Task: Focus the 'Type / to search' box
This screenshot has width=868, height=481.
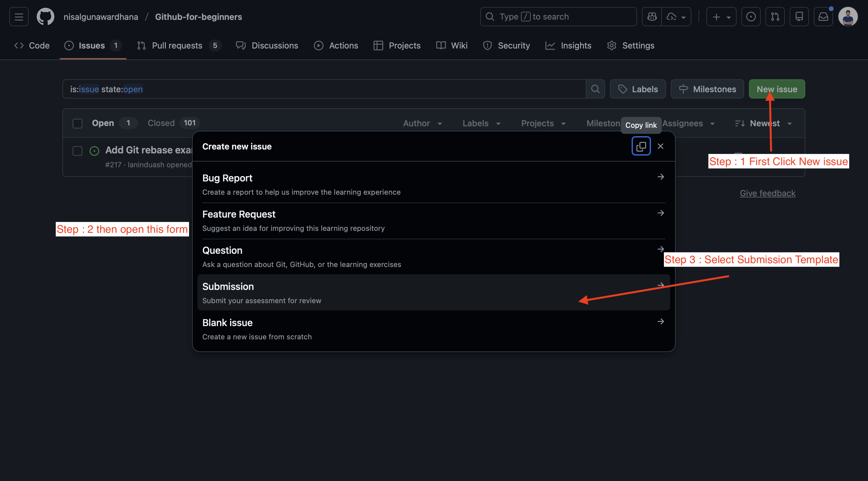Action: point(558,17)
